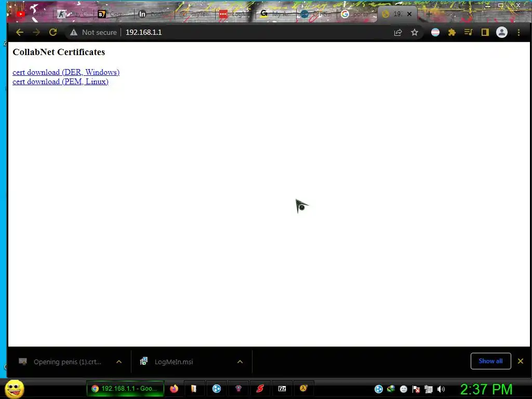This screenshot has height=399, width=532.
Task: Open the media control playlist icon
Action: [x=468, y=32]
